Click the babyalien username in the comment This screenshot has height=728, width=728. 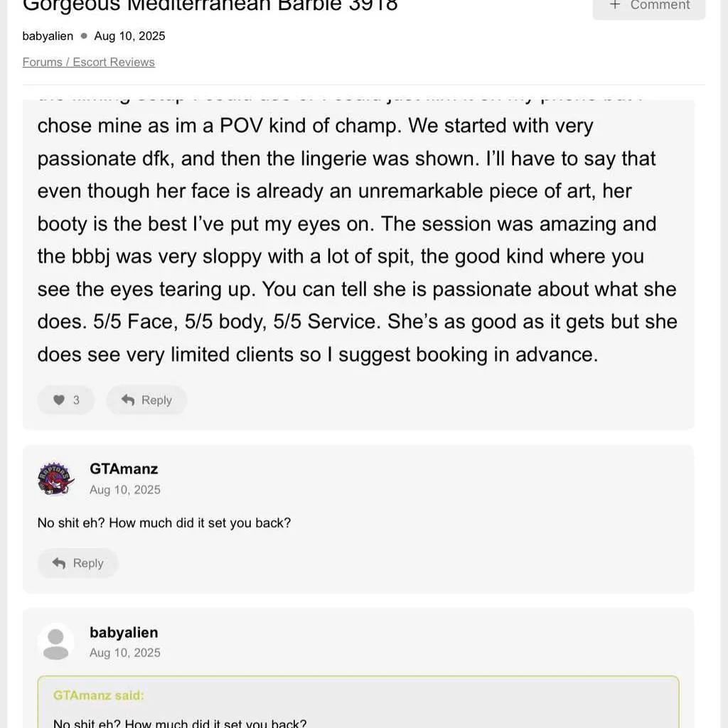124,633
